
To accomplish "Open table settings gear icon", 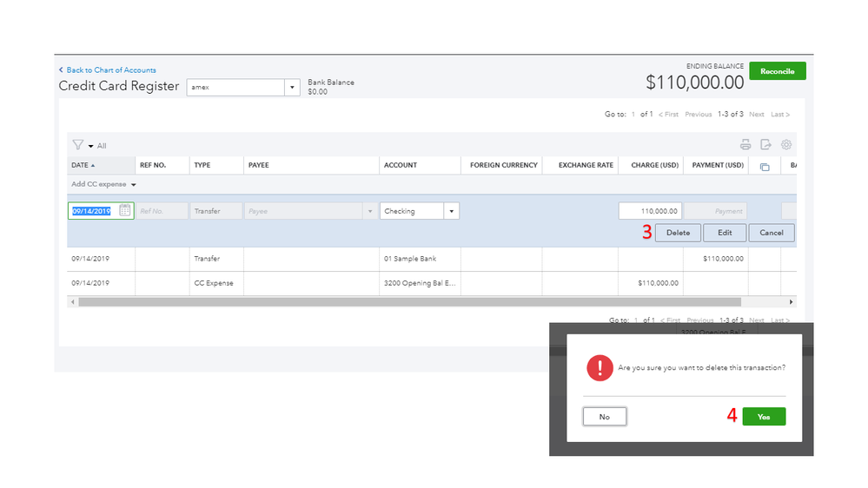I will coord(786,144).
